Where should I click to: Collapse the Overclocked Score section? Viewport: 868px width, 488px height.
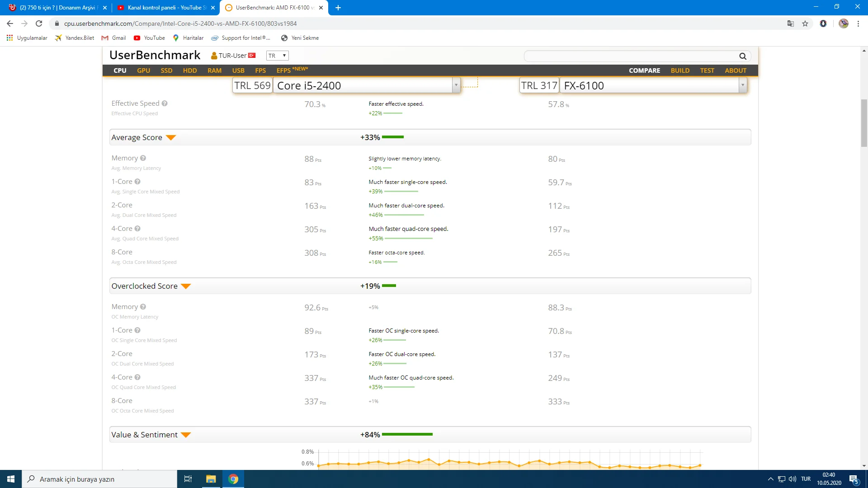[186, 286]
